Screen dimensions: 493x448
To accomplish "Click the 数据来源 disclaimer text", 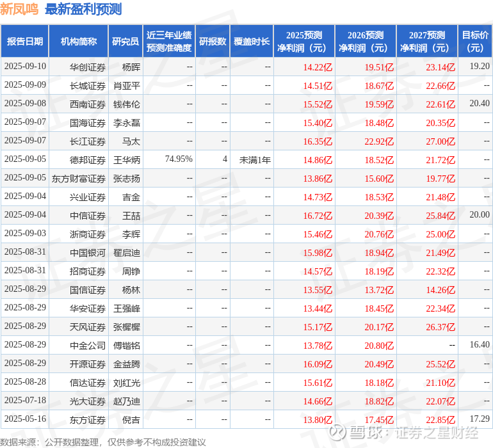I will (x=103, y=442).
